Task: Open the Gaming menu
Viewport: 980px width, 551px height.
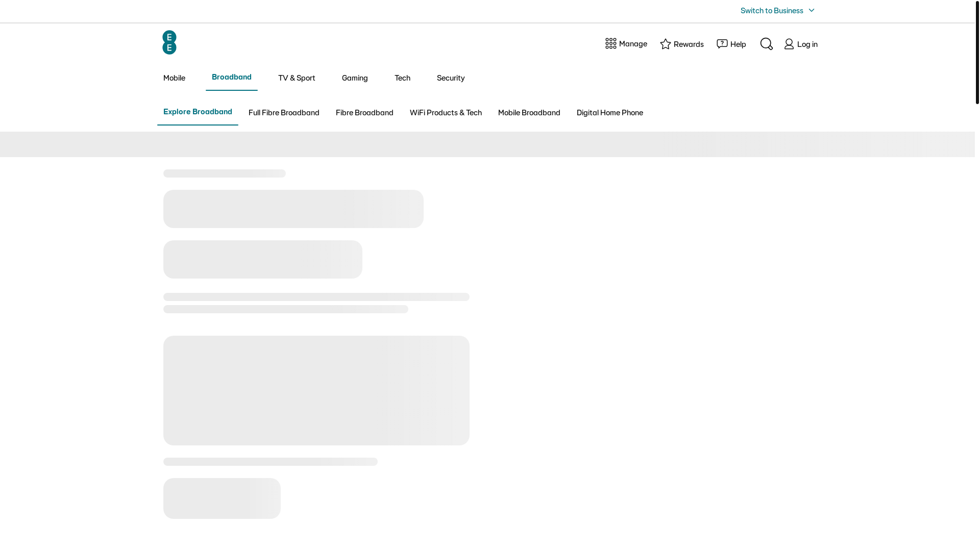Action: click(x=355, y=78)
